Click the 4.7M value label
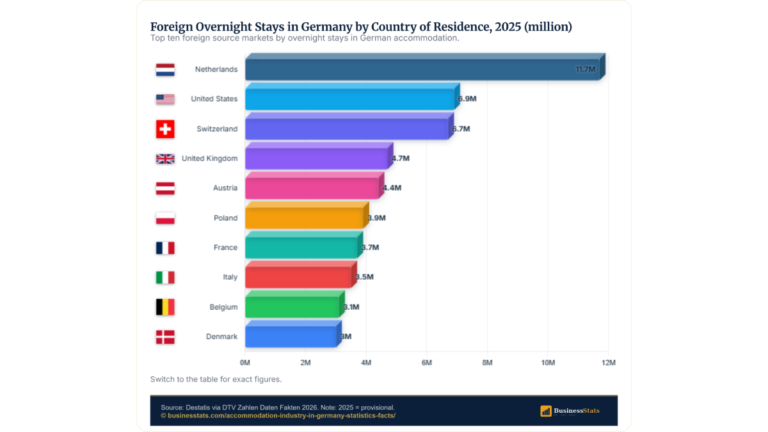768x432 pixels. tap(401, 158)
